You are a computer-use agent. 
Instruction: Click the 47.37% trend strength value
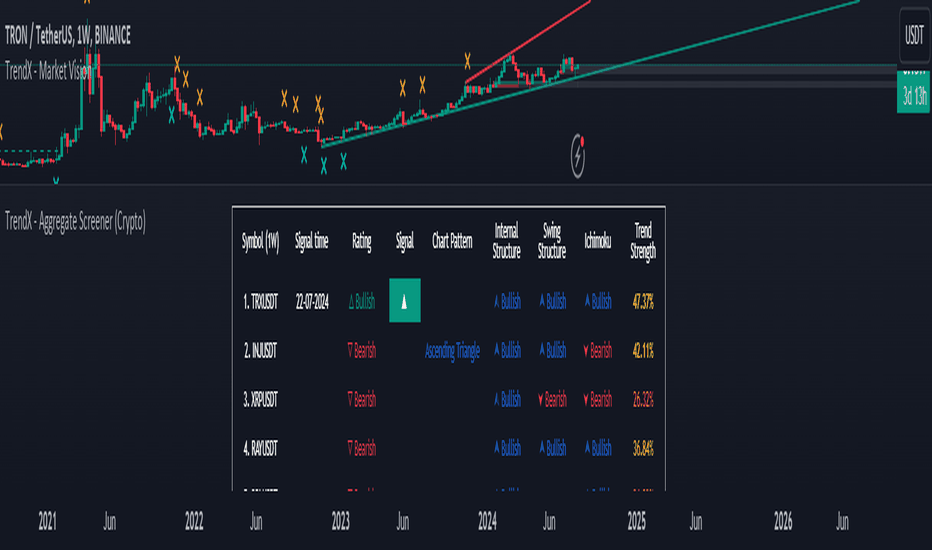click(643, 302)
